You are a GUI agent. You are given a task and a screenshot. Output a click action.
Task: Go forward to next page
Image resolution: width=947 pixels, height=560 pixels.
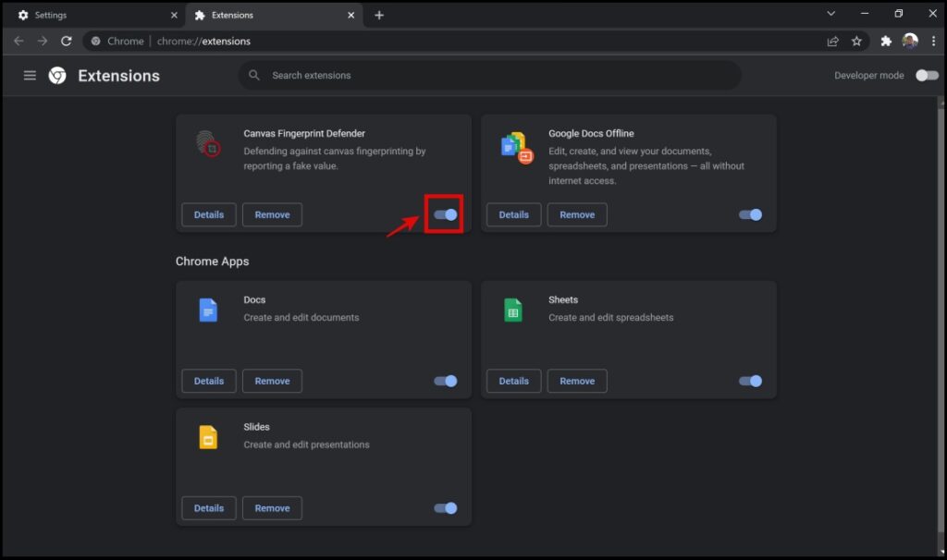pos(43,41)
